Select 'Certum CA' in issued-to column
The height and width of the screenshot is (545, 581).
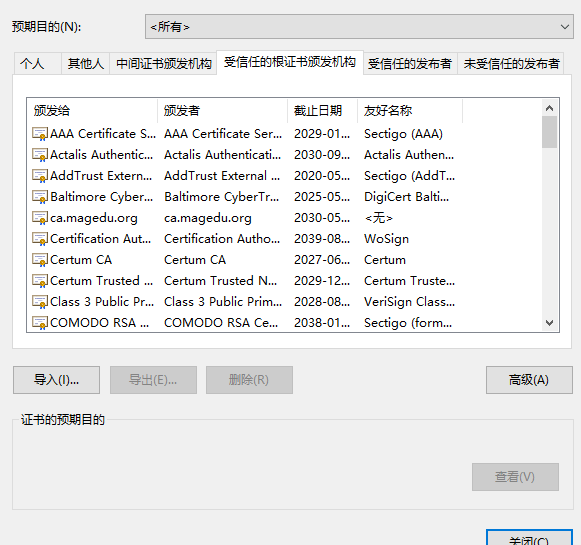coord(81,260)
